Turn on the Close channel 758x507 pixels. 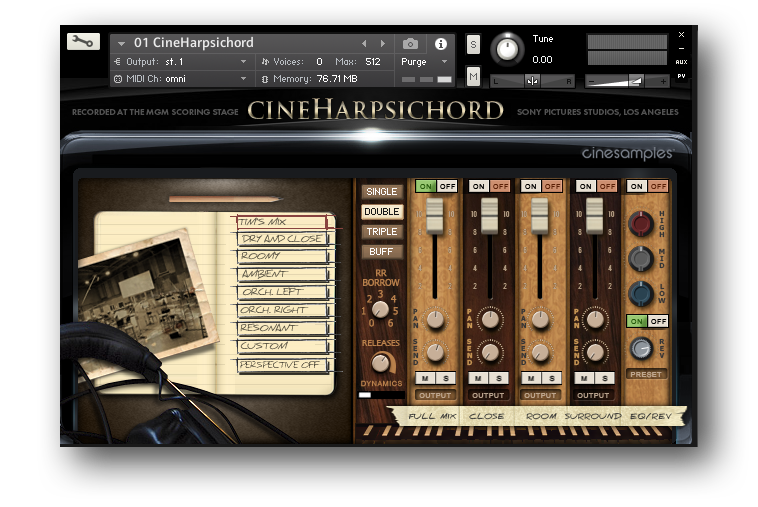point(479,187)
